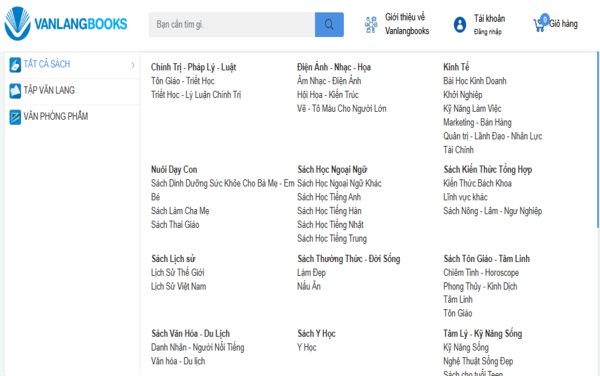Click the Đăng nhập login link
The image size is (600, 376).
488,32
